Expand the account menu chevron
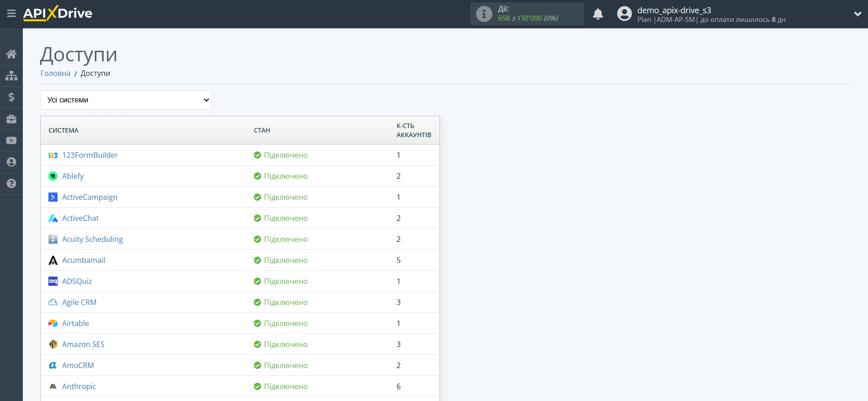 (x=857, y=14)
